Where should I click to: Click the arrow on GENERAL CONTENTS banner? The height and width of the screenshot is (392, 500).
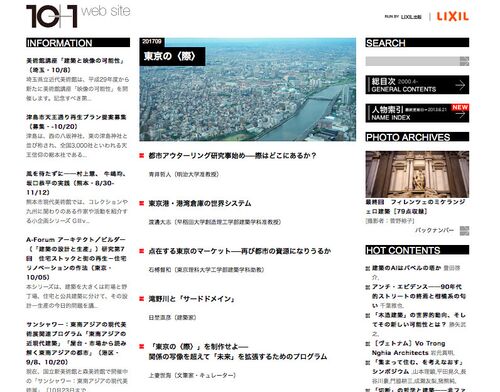click(x=460, y=85)
